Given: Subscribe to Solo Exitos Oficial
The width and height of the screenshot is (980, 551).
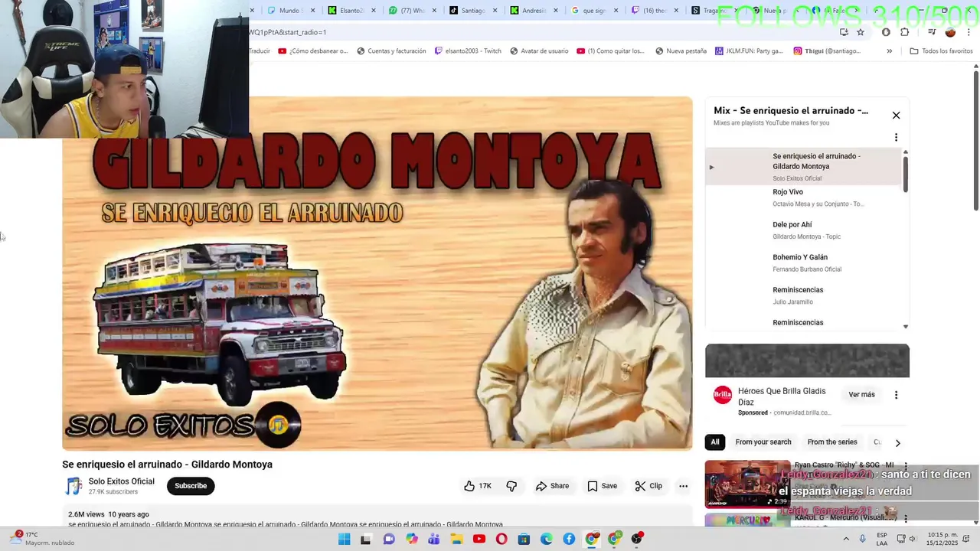Looking at the screenshot, I should 191,486.
